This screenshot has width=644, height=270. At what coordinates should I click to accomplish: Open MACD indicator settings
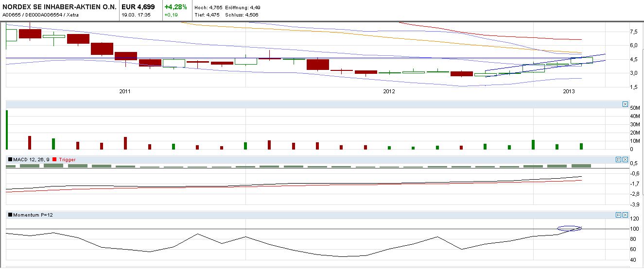618,159
